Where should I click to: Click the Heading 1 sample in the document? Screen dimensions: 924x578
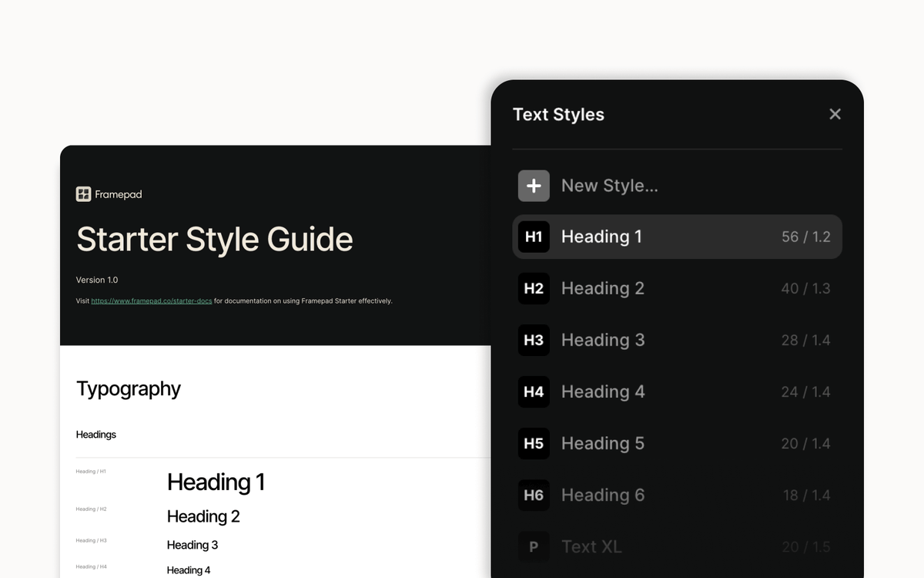(216, 482)
